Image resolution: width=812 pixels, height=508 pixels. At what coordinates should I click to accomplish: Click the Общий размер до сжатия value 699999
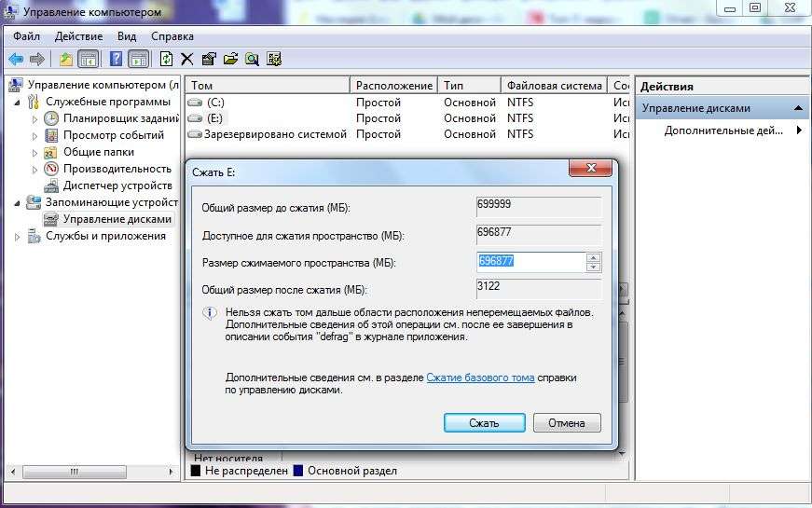click(539, 206)
